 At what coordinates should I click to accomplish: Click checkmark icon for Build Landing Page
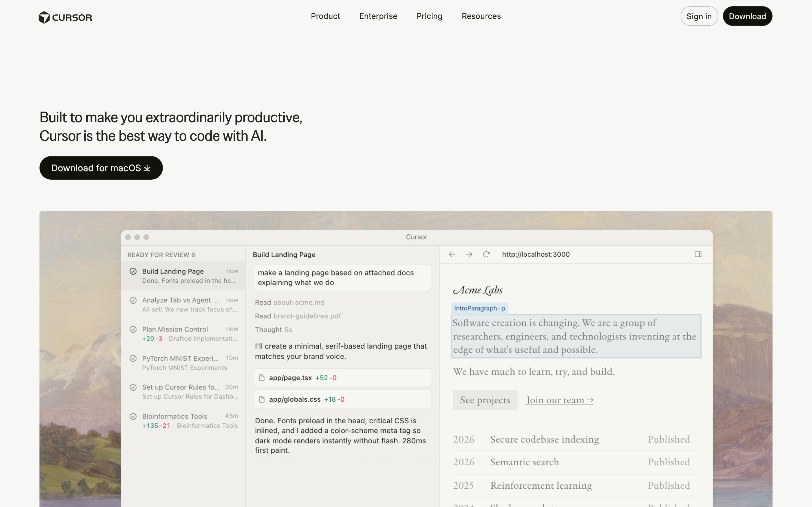point(133,271)
